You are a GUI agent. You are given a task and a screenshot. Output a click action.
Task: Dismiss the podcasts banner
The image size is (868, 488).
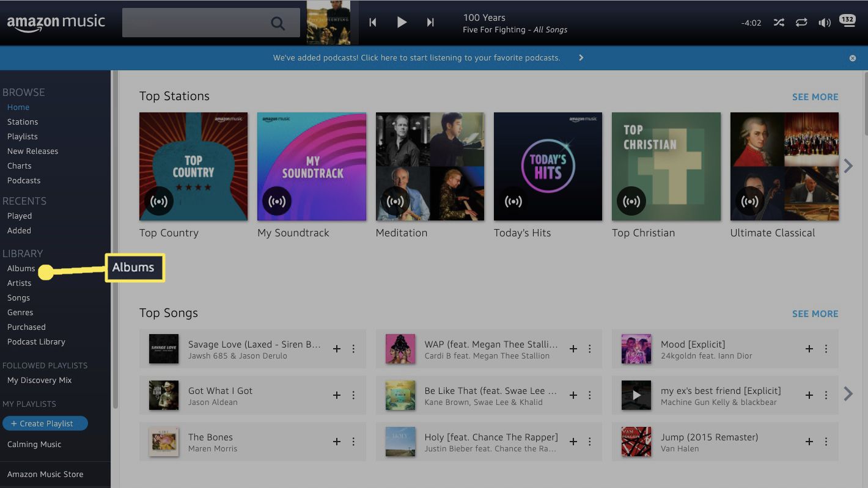[853, 58]
